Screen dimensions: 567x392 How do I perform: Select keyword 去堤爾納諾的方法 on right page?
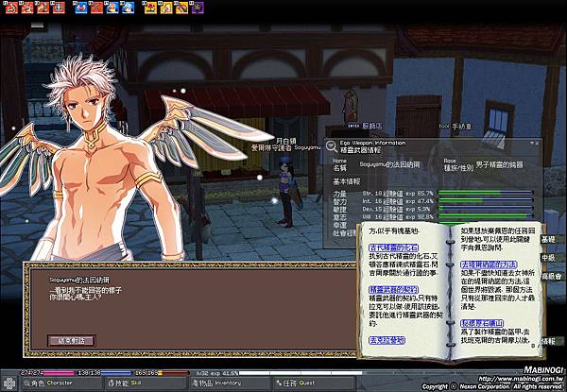click(x=489, y=264)
